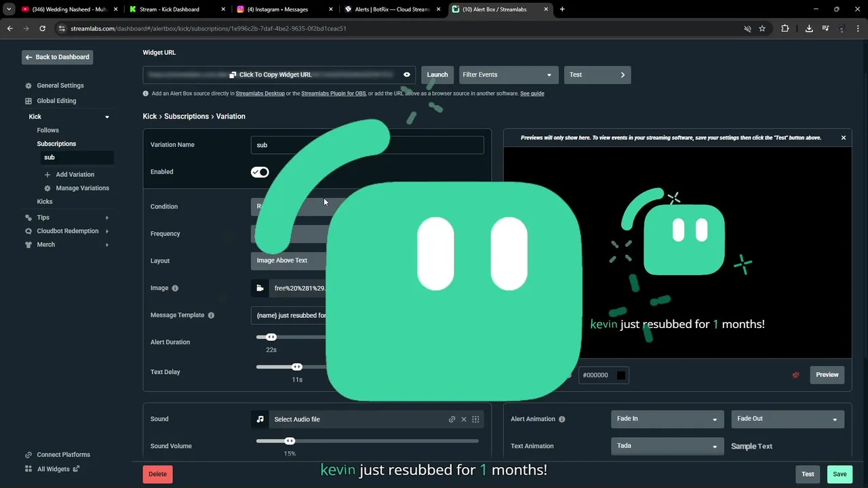Expand the Tips section arrow
868x488 pixels.
pyautogui.click(x=107, y=218)
